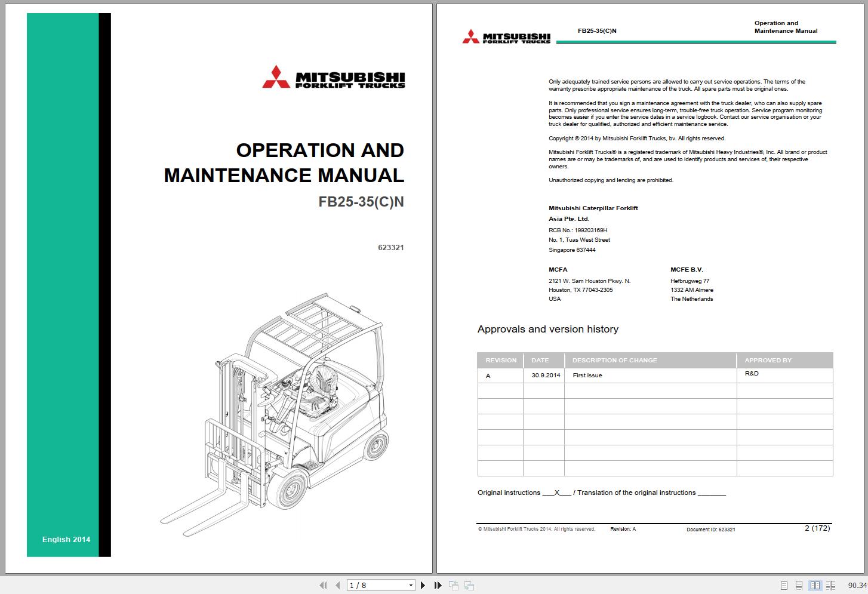Click '1332 AM Almere' address line
This screenshot has height=594, width=868.
click(692, 290)
